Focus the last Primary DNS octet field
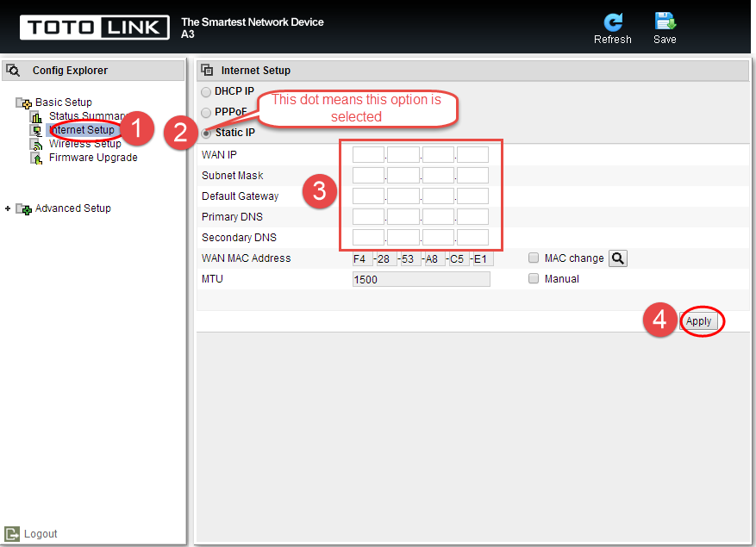756x547 pixels. (x=473, y=217)
